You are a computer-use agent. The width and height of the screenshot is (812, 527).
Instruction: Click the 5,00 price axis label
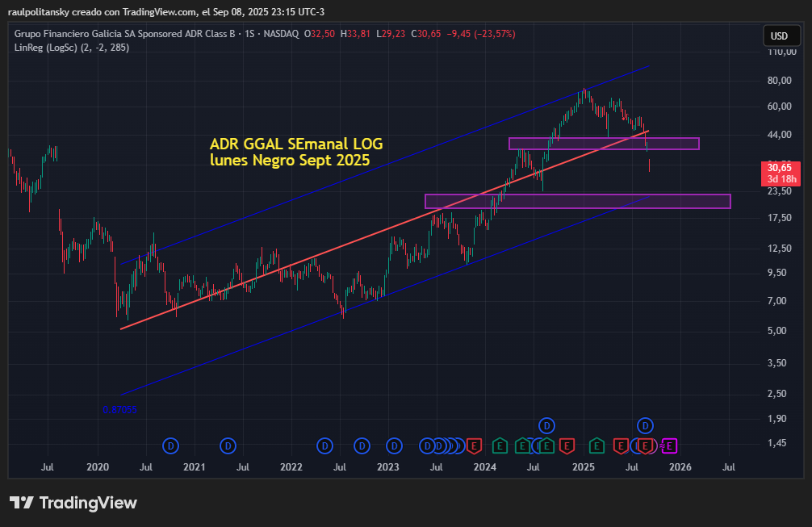pyautogui.click(x=777, y=330)
